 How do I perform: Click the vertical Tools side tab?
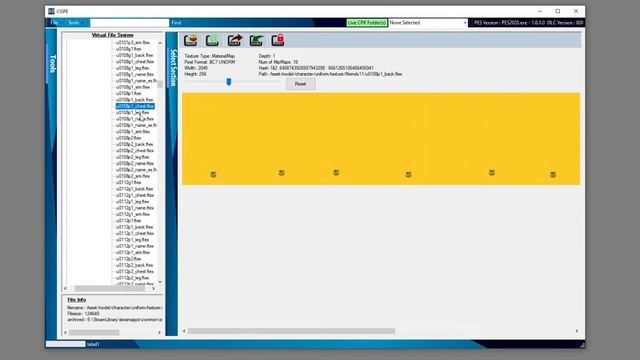point(52,64)
